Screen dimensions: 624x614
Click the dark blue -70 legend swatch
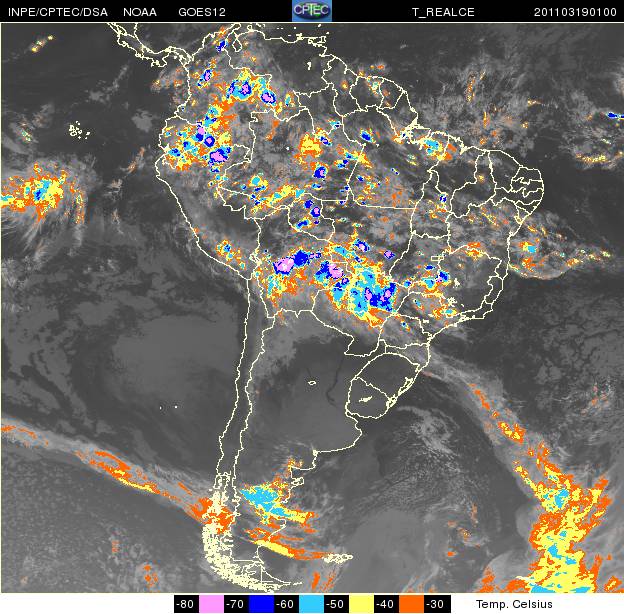coord(261,604)
